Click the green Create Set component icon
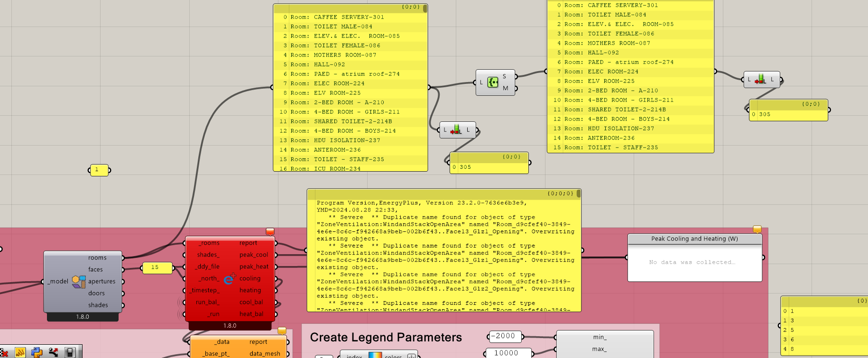Viewport: 868px width, 358px height. pyautogui.click(x=493, y=83)
